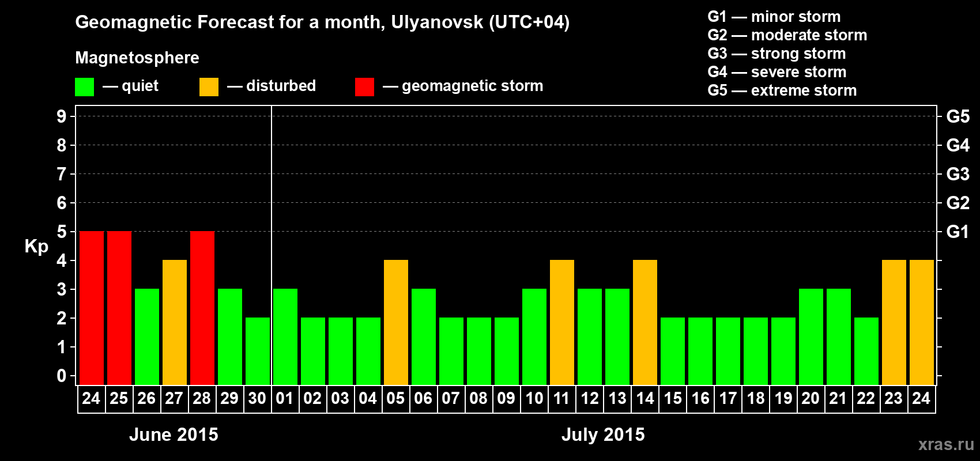Select the red bar for June 24
The height and width of the screenshot is (461, 980).
(92, 308)
